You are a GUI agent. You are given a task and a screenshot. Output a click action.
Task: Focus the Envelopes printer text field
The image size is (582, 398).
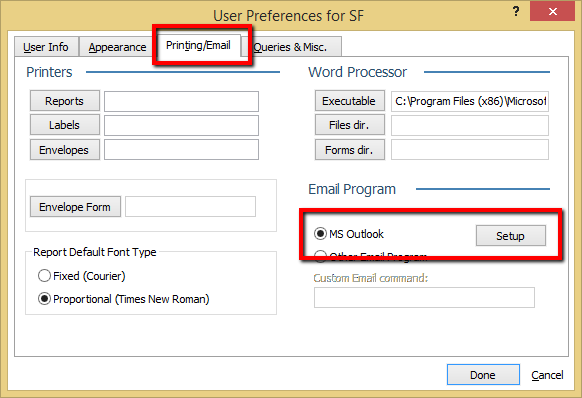pyautogui.click(x=182, y=150)
